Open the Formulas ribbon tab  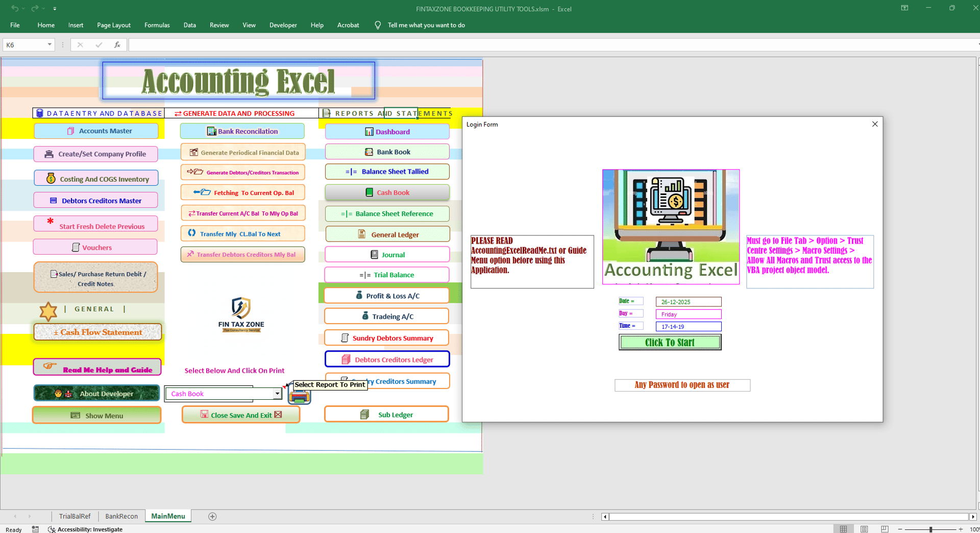pos(157,25)
